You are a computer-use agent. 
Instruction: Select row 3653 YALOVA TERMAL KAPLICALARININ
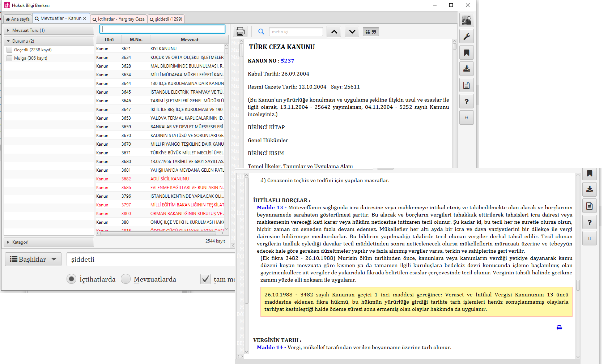pyautogui.click(x=160, y=118)
